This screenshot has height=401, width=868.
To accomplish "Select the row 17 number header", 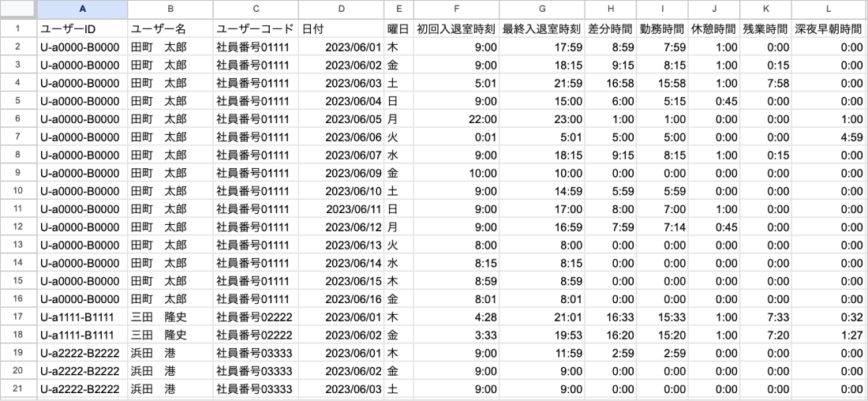I will pos(17,317).
